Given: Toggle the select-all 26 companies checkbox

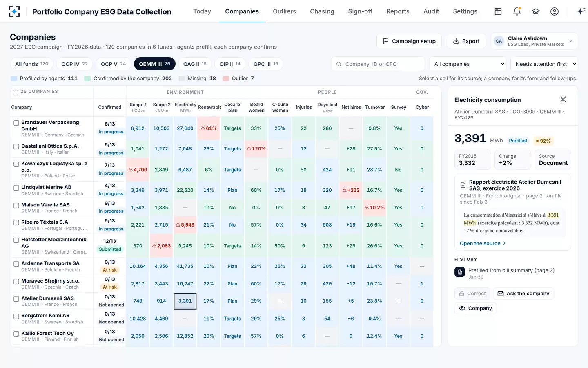Looking at the screenshot, I should click(x=16, y=92).
